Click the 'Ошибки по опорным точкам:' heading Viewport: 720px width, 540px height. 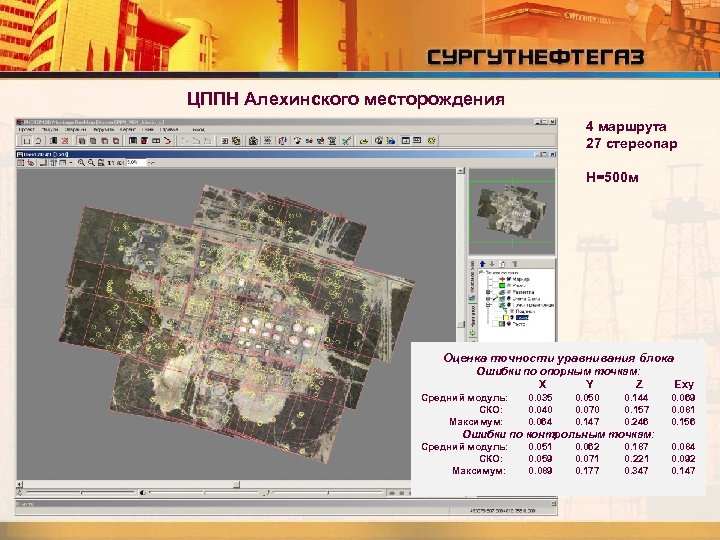click(558, 371)
